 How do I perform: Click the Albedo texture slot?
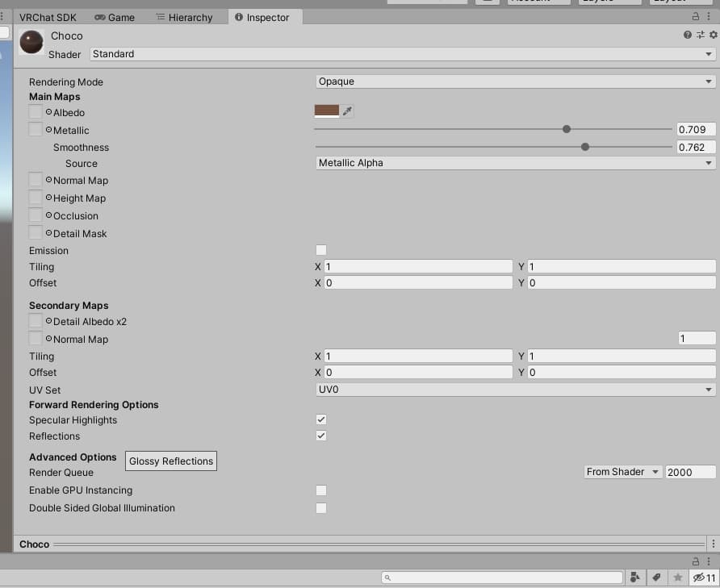36,112
